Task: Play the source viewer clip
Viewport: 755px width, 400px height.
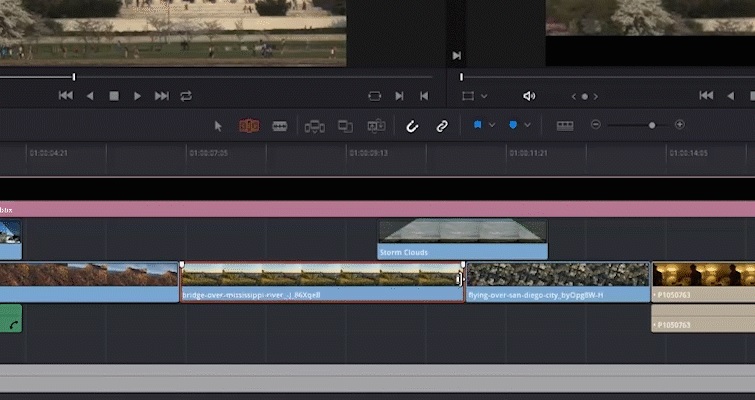Action: pyautogui.click(x=137, y=96)
